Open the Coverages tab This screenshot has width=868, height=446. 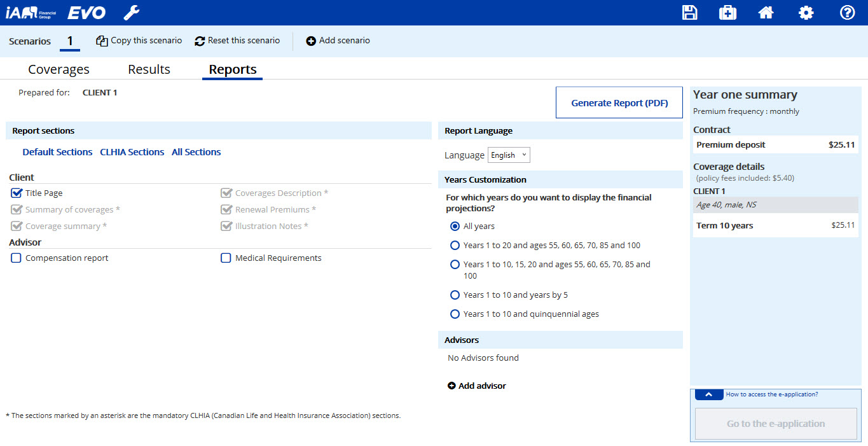coord(59,69)
